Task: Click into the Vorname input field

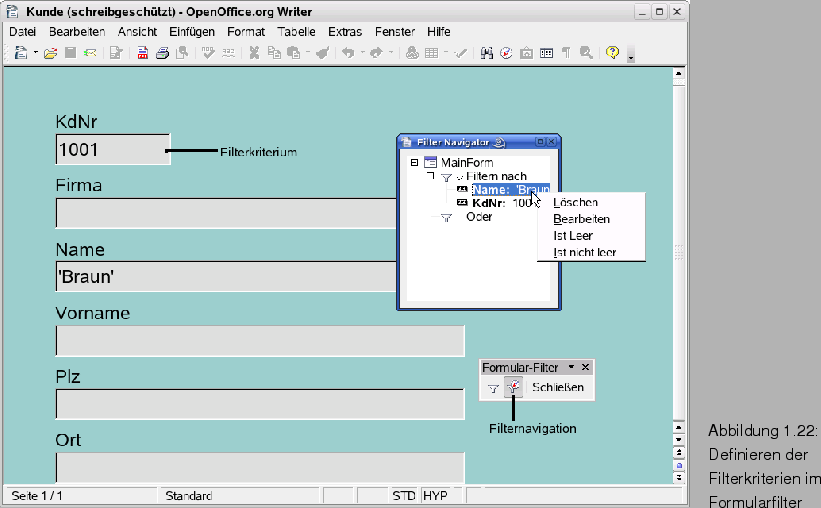Action: (x=260, y=341)
